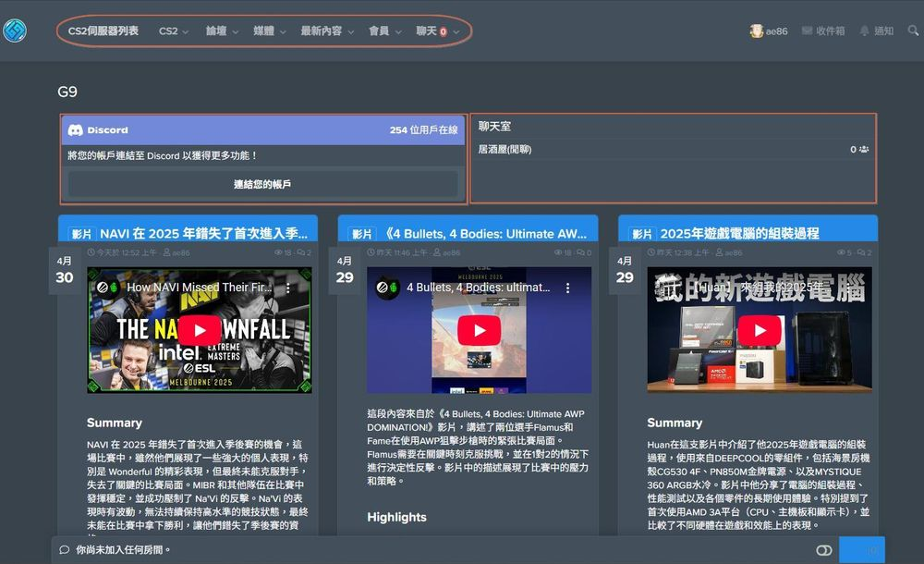
Task: Open the 居酒屋(閒聊) chat room
Action: click(505, 149)
